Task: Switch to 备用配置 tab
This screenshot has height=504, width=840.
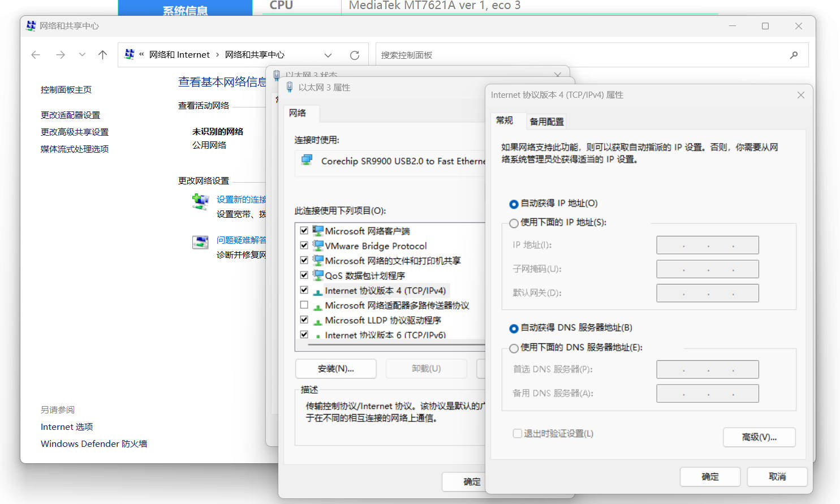Action: [546, 122]
